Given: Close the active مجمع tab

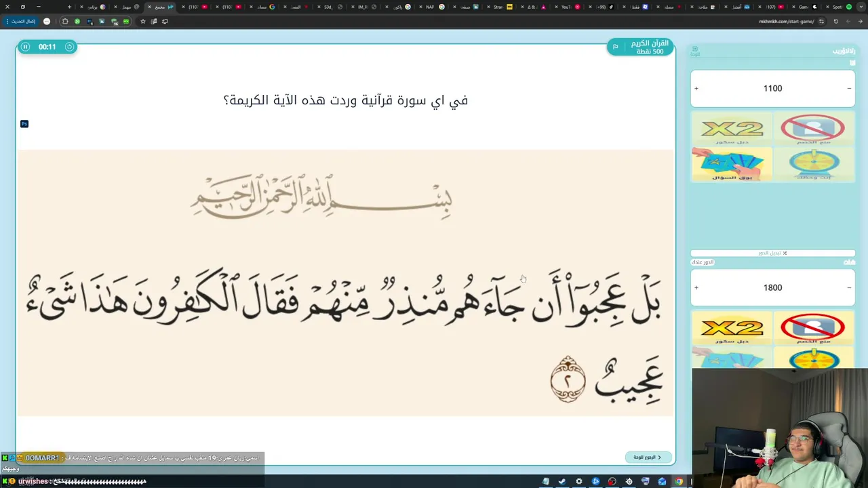Looking at the screenshot, I should click(149, 7).
